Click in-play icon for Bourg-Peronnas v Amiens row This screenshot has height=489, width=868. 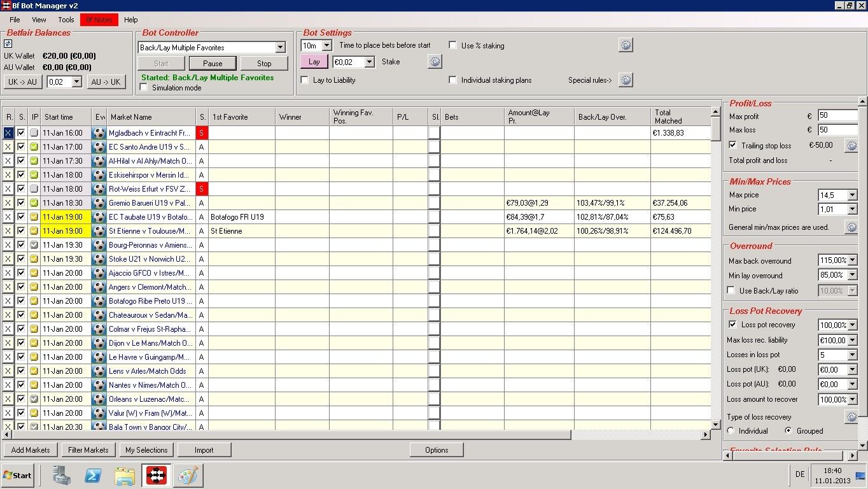pos(34,245)
